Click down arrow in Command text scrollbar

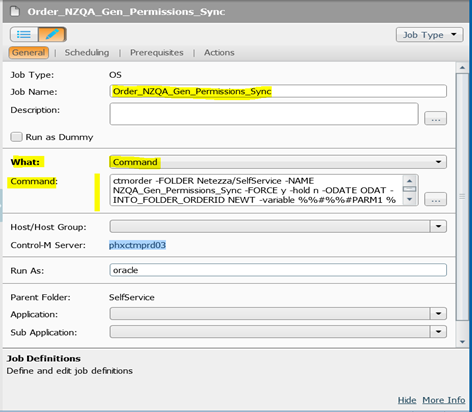tap(410, 199)
